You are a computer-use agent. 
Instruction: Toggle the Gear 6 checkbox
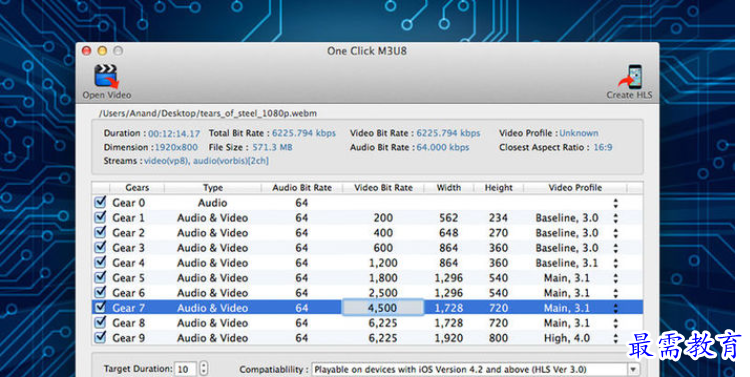click(x=100, y=292)
